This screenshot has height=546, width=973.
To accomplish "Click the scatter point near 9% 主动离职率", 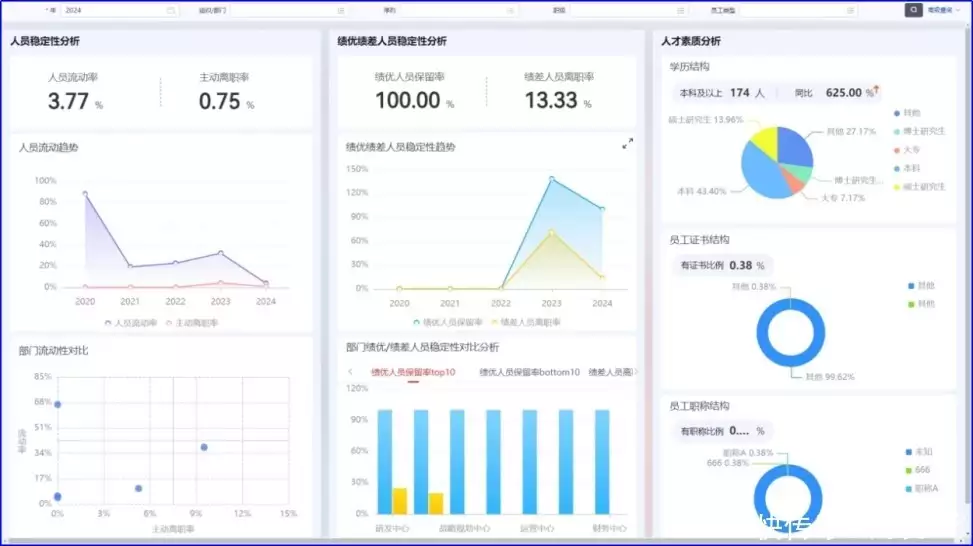I will pos(204,447).
